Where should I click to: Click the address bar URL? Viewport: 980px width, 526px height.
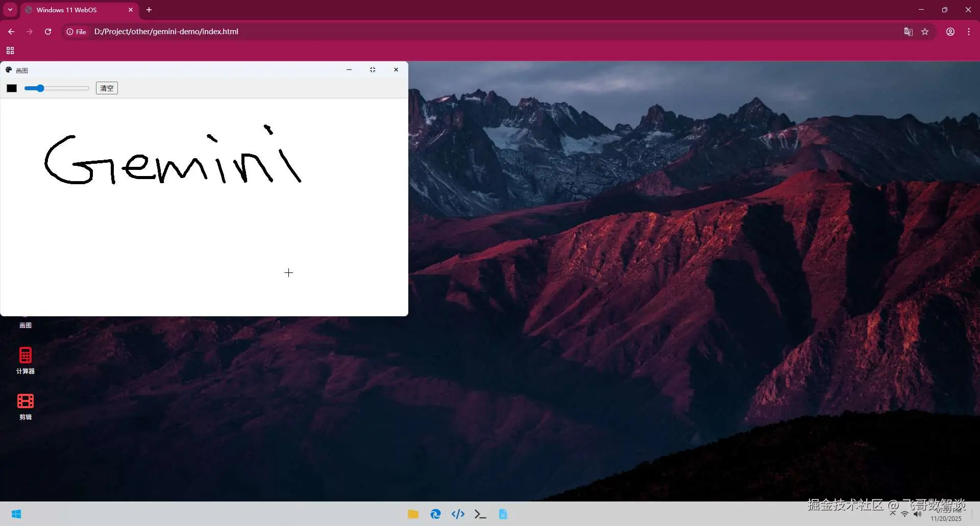point(166,32)
